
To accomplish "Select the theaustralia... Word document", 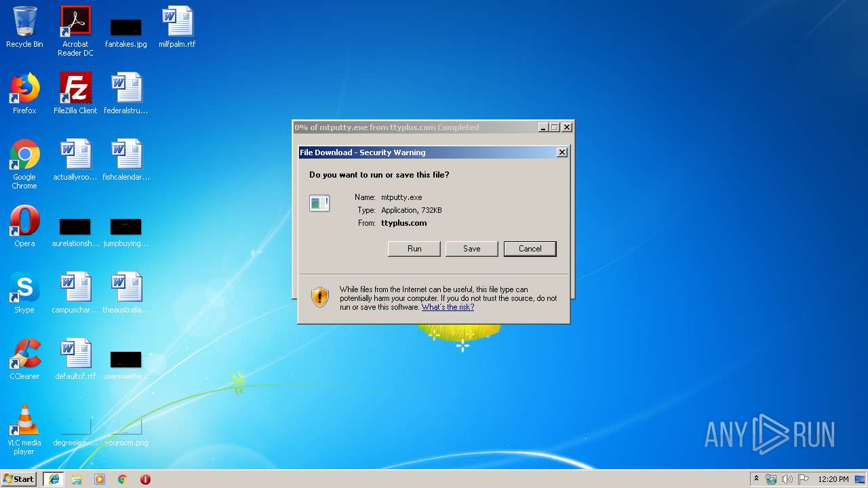I will point(126,293).
